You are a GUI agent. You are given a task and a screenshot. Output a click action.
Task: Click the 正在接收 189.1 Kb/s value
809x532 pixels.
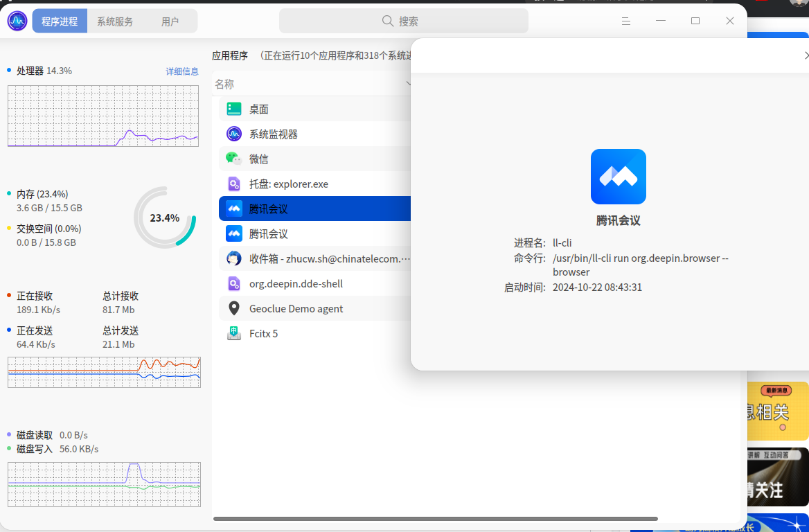(39, 310)
